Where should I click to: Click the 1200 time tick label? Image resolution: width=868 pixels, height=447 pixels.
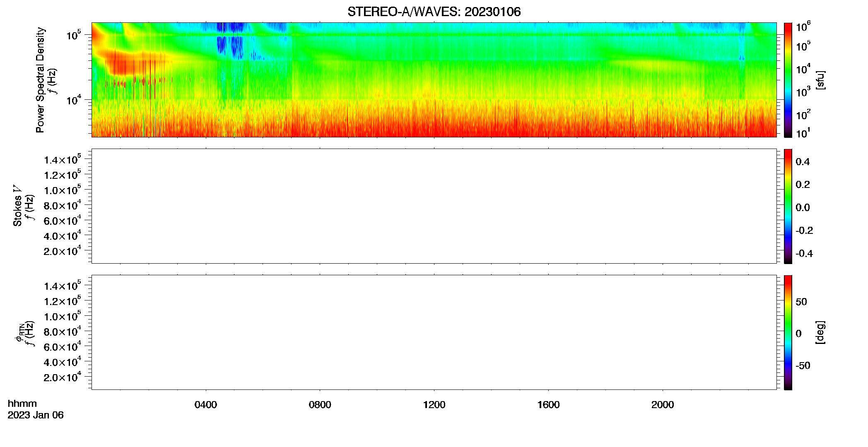[434, 405]
